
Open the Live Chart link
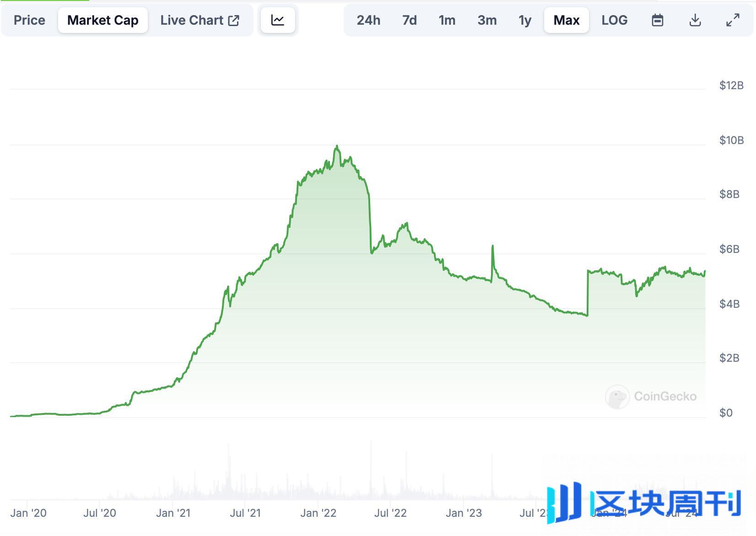click(x=200, y=20)
